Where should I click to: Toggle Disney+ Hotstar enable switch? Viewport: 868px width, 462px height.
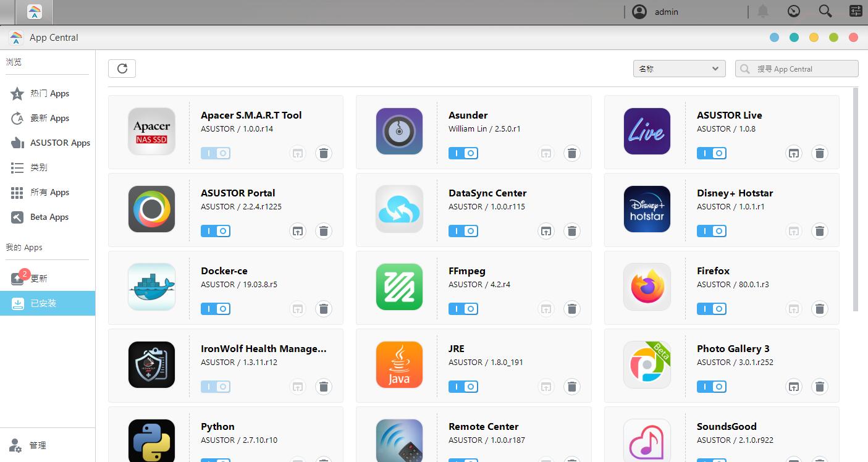click(712, 231)
